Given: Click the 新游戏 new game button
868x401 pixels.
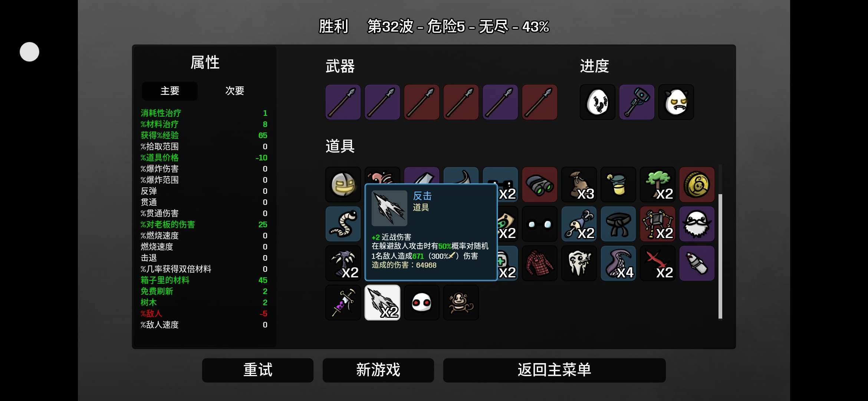Looking at the screenshot, I should (x=378, y=370).
